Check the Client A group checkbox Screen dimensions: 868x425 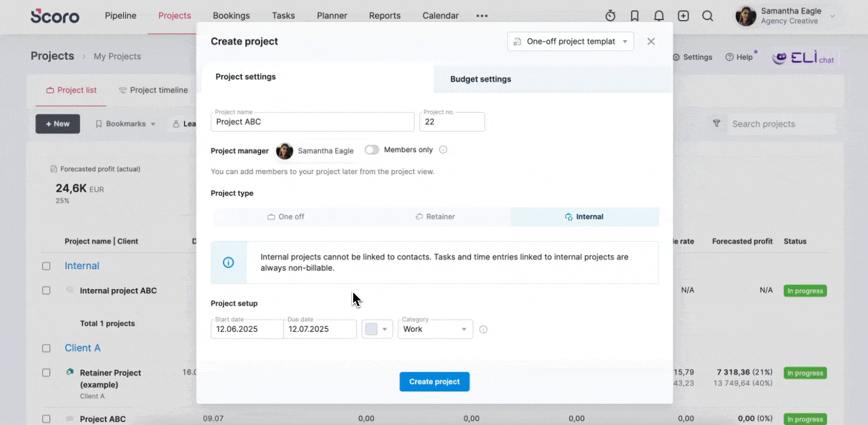46,348
